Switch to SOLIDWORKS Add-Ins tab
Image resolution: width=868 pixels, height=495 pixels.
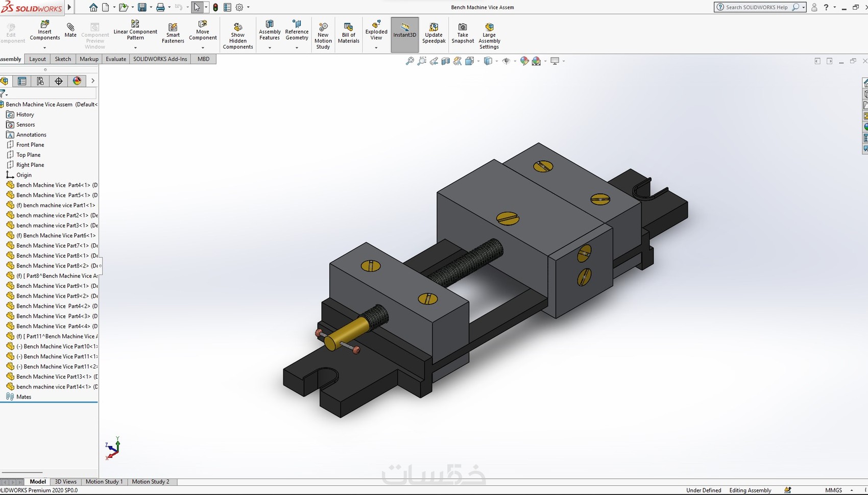[x=160, y=59]
